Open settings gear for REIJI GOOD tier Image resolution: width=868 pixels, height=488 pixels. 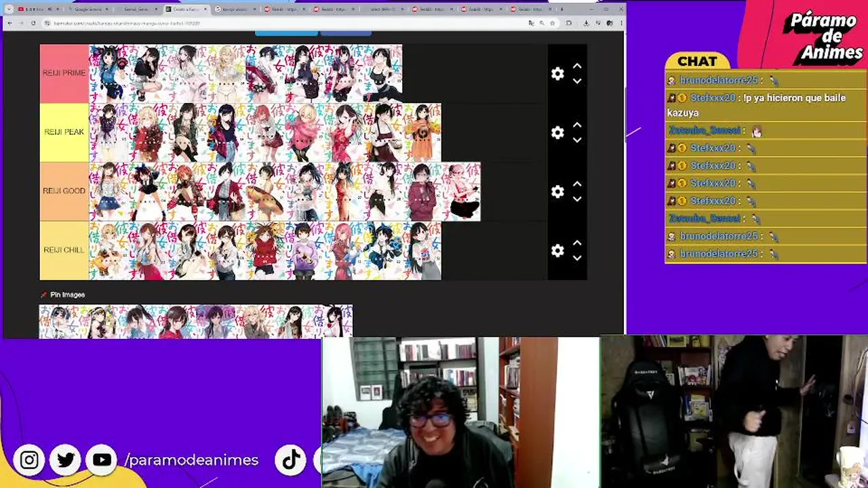point(557,192)
